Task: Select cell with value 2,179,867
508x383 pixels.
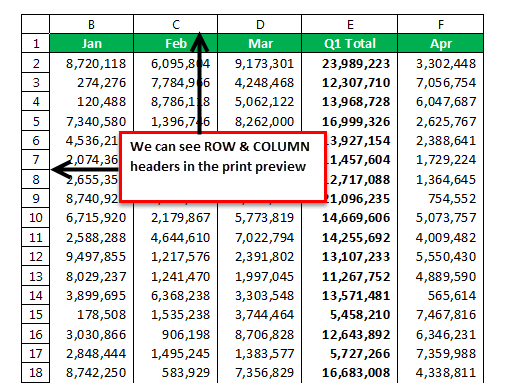Action: tap(175, 217)
